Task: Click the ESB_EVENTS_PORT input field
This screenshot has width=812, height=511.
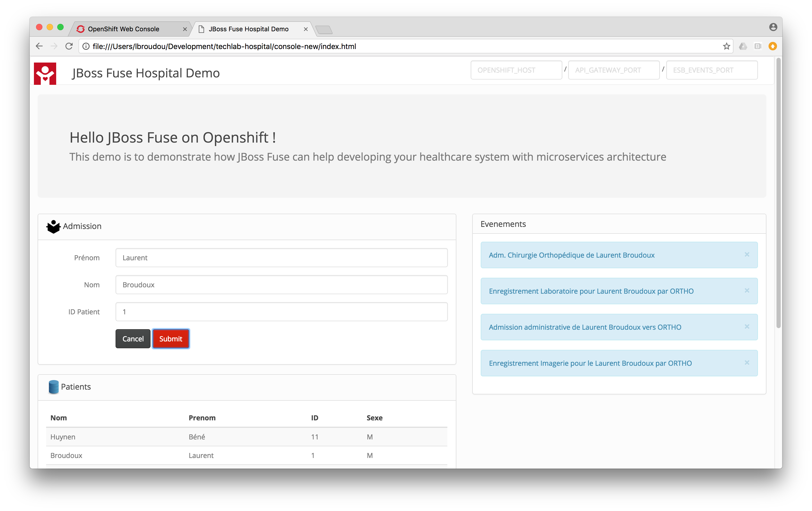Action: point(712,70)
